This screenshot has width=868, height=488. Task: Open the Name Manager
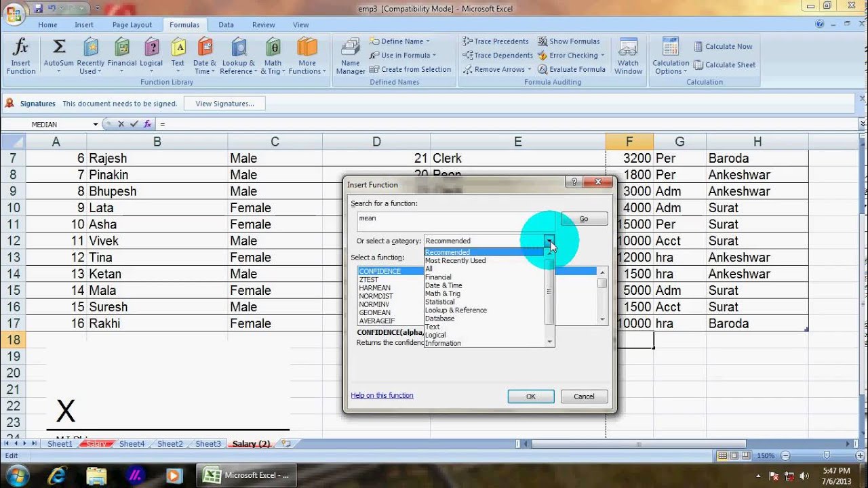pos(351,57)
